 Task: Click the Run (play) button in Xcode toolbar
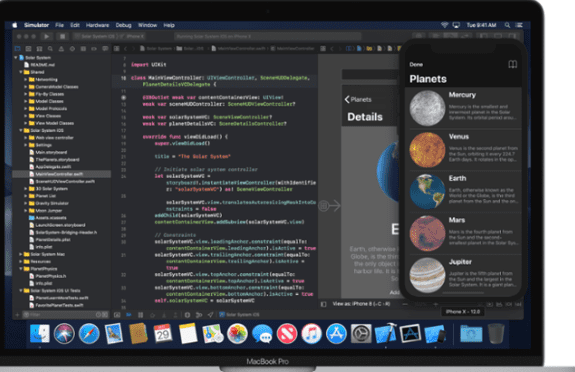[x=47, y=36]
